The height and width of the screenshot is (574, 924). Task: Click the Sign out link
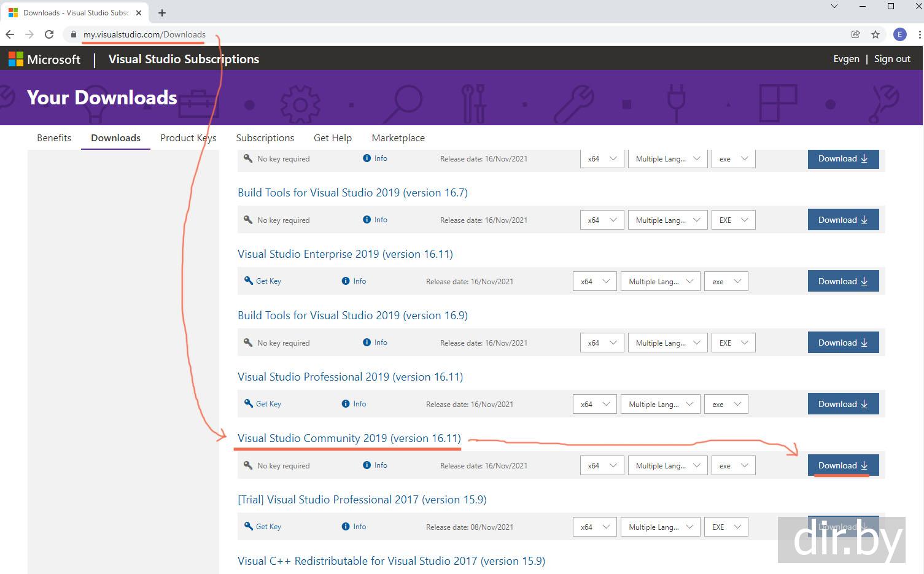click(x=891, y=59)
